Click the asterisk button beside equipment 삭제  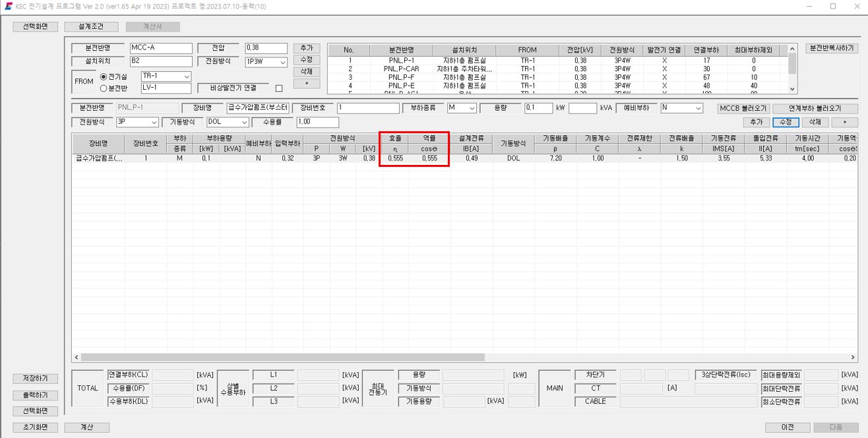tap(844, 122)
